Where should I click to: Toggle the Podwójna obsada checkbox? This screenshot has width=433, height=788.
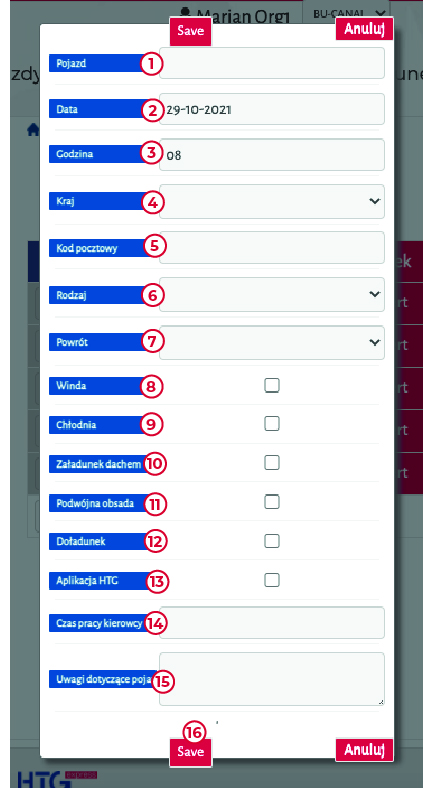pos(272,502)
